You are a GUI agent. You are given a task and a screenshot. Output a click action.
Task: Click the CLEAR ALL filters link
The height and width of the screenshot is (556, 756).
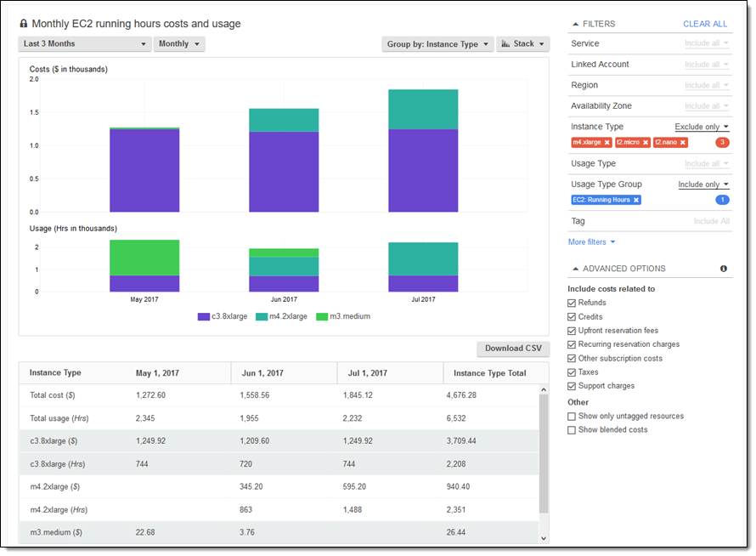[705, 25]
